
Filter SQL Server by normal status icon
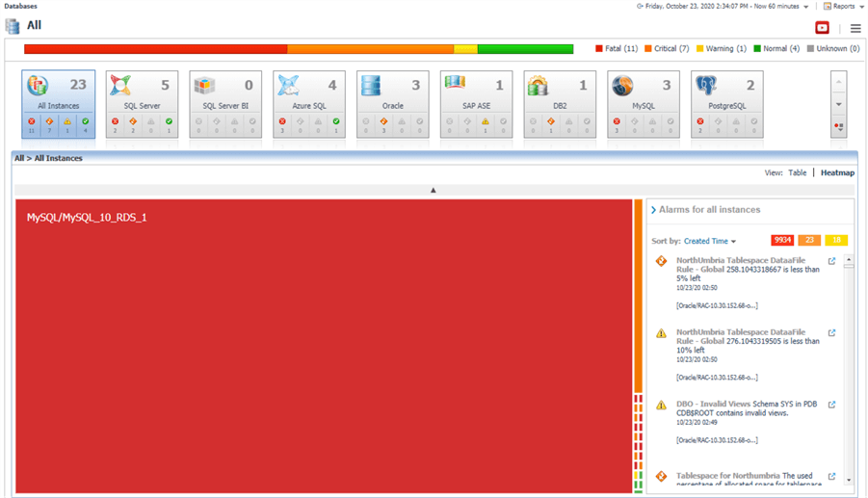(169, 121)
